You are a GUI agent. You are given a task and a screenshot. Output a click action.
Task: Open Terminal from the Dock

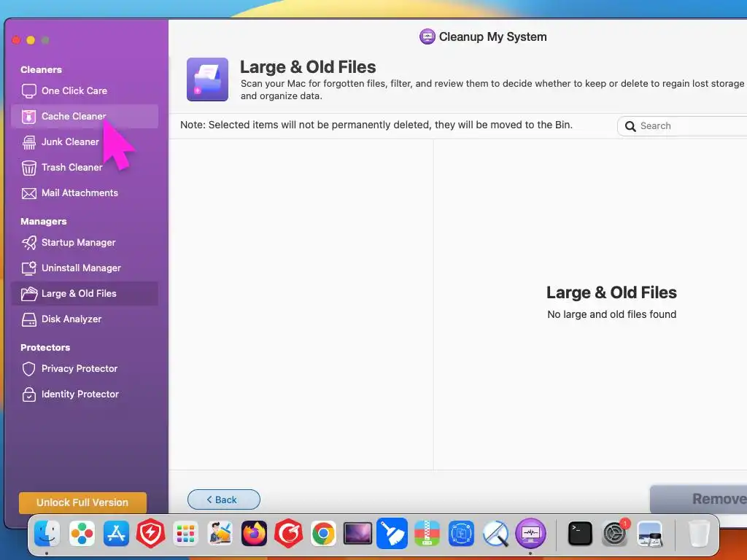pos(580,534)
